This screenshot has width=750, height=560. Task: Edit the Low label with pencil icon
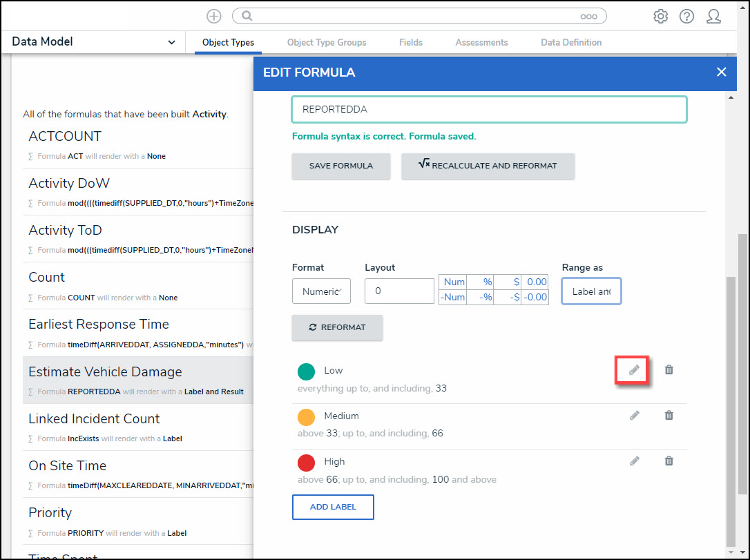tap(634, 370)
